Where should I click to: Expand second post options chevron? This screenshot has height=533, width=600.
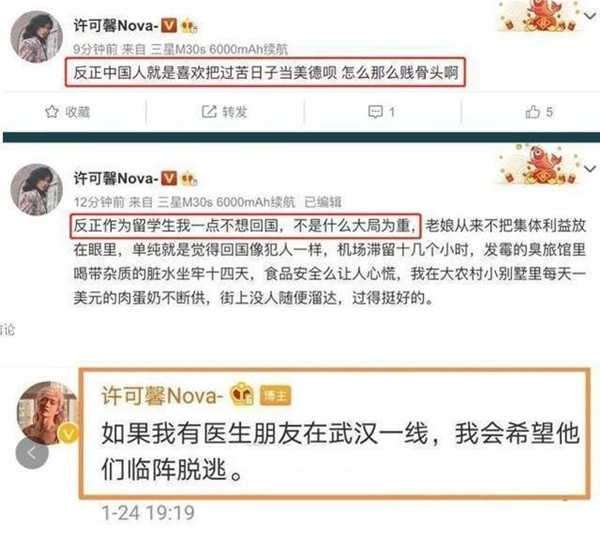591,169
